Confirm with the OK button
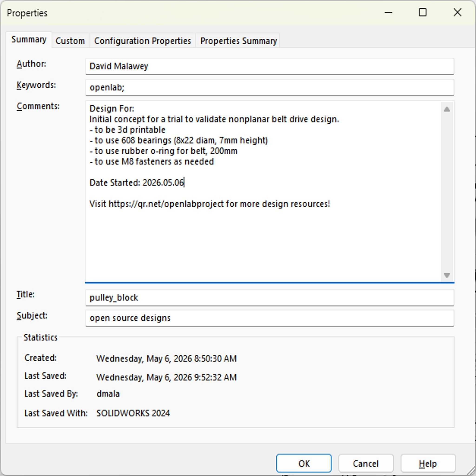This screenshot has width=476, height=476. click(304, 463)
